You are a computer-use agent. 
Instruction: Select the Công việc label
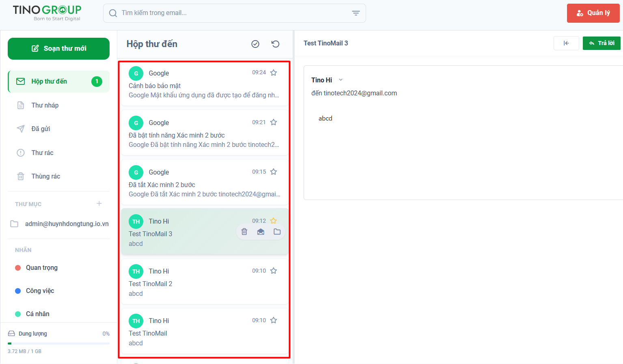(x=40, y=291)
